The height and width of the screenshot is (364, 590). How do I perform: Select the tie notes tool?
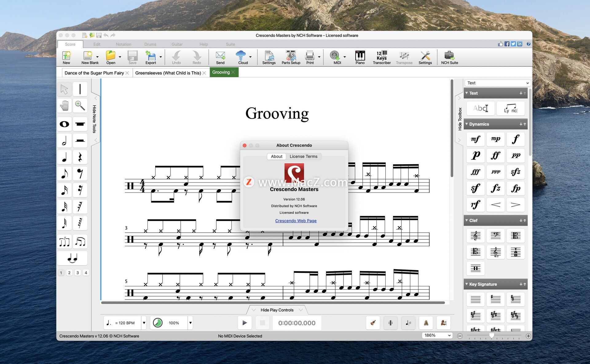point(72,258)
